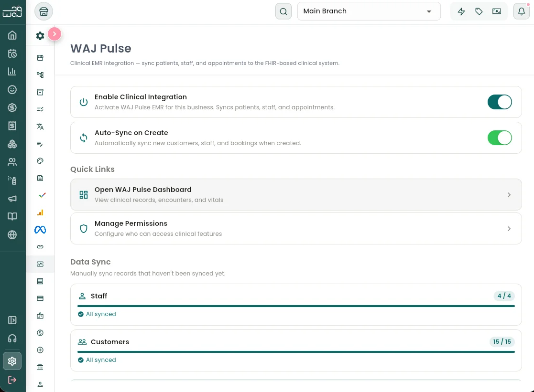534x392 pixels.
Task: Open the search magnifier icon
Action: tap(283, 11)
